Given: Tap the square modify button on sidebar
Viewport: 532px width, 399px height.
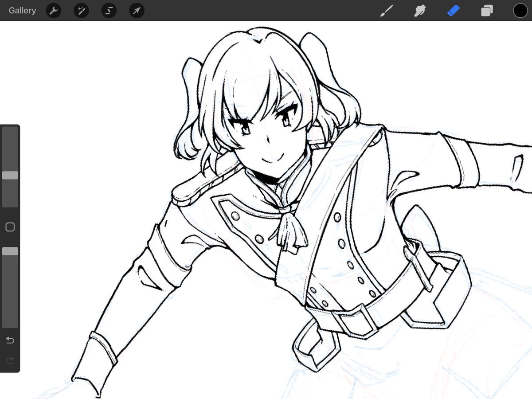Looking at the screenshot, I should (10, 227).
